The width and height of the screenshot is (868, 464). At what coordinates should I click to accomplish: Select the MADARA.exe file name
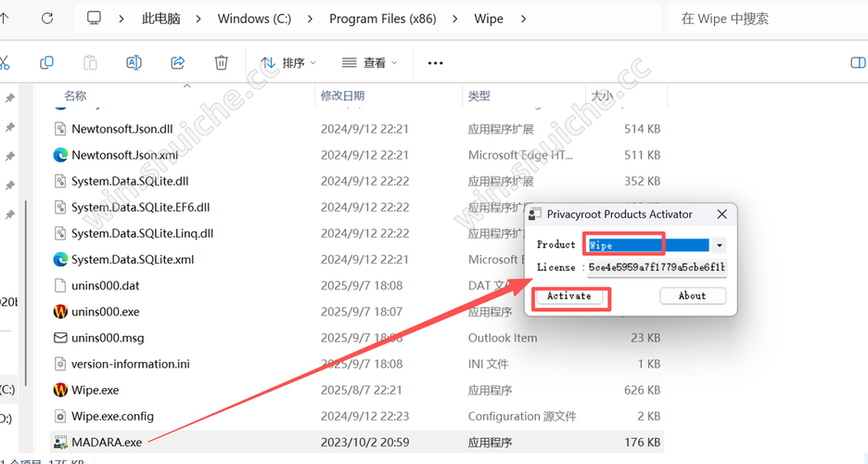coord(107,443)
